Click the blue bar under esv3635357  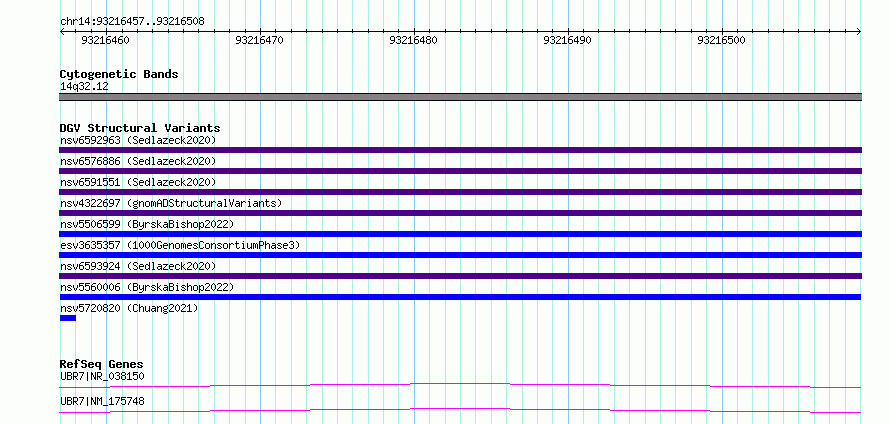click(x=460, y=255)
